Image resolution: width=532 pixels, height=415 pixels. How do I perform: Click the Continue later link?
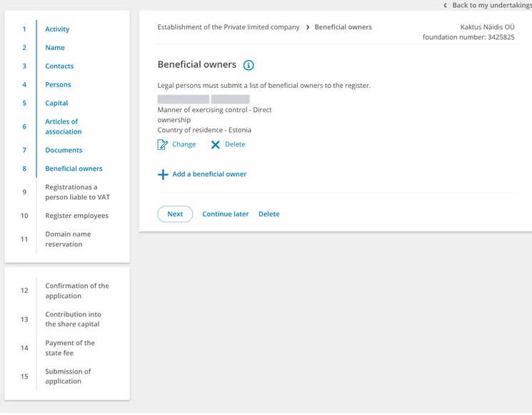point(225,214)
